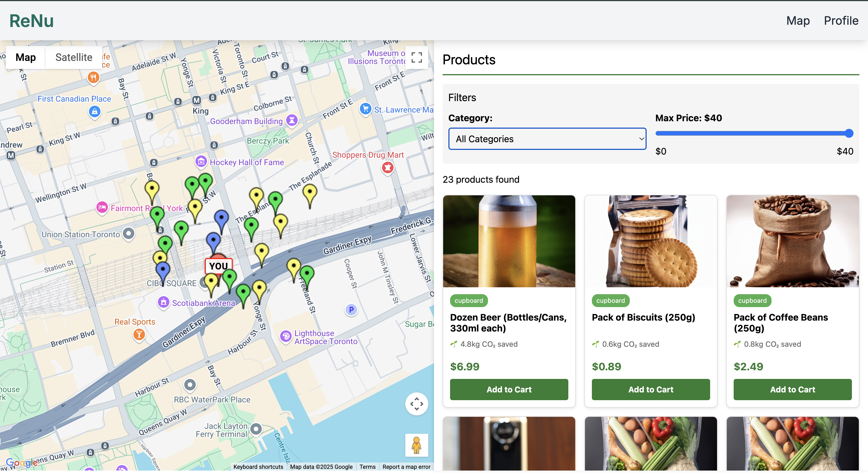Screen dimensions: 868x474
Task: Click the St. Lawrence Market shopping cart icon
Action: tap(365, 109)
